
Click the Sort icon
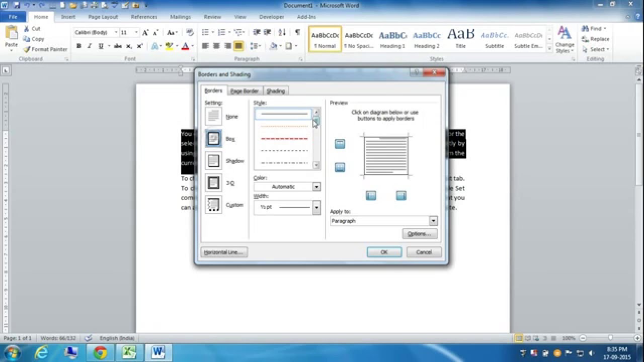point(282,33)
